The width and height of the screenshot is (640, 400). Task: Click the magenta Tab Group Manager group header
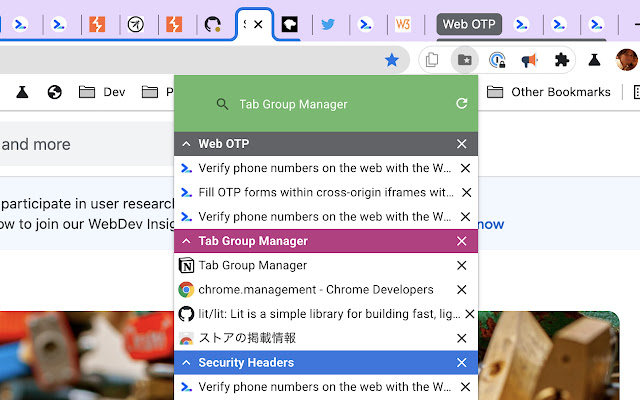pyautogui.click(x=326, y=241)
